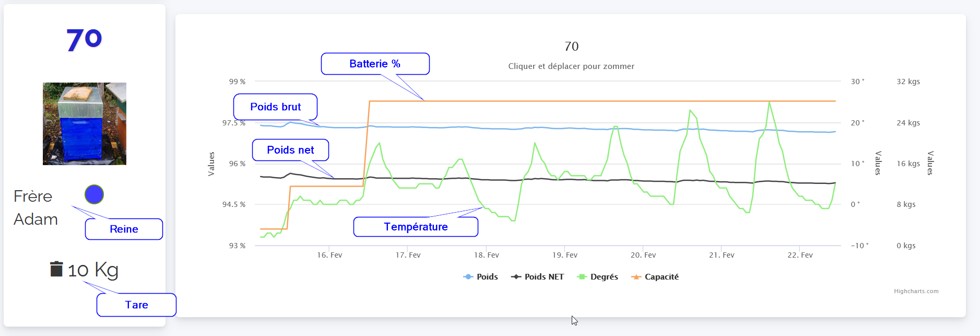Select the Poids net callout label
The image size is (980, 336).
[290, 150]
